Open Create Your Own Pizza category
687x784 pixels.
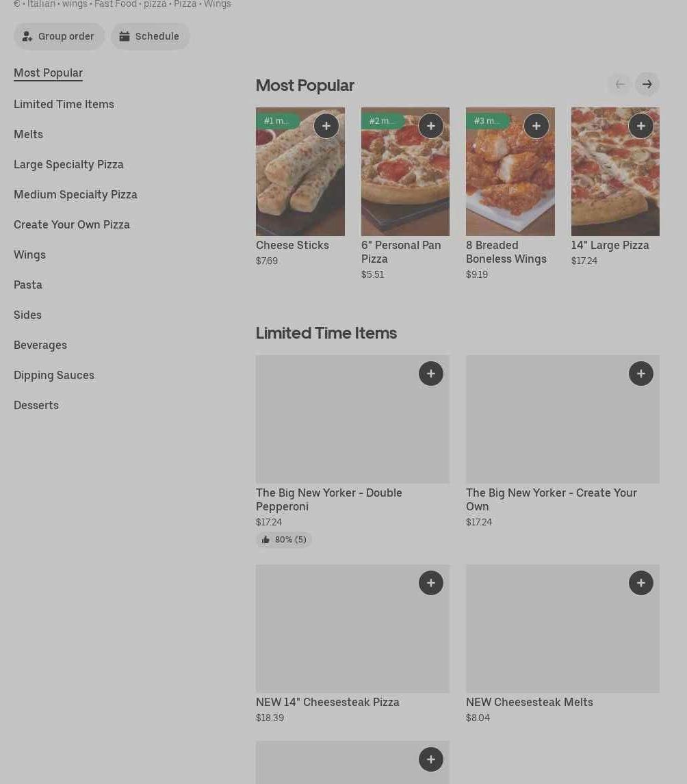tap(72, 224)
